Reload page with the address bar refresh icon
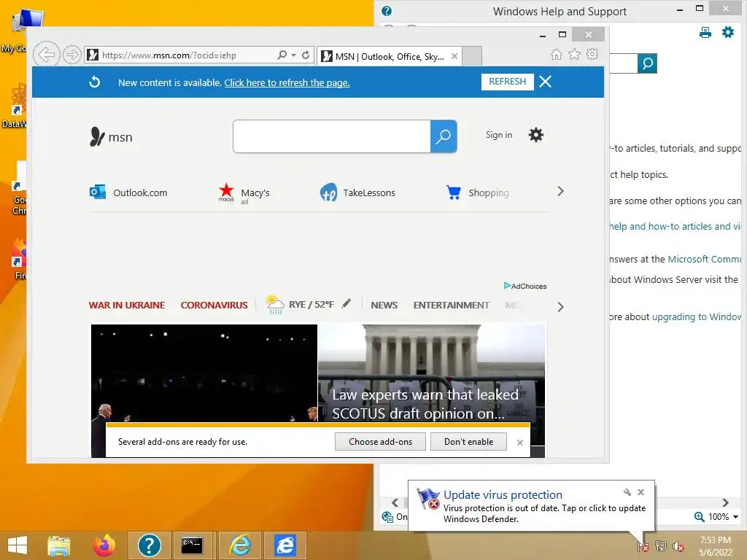 tap(306, 55)
